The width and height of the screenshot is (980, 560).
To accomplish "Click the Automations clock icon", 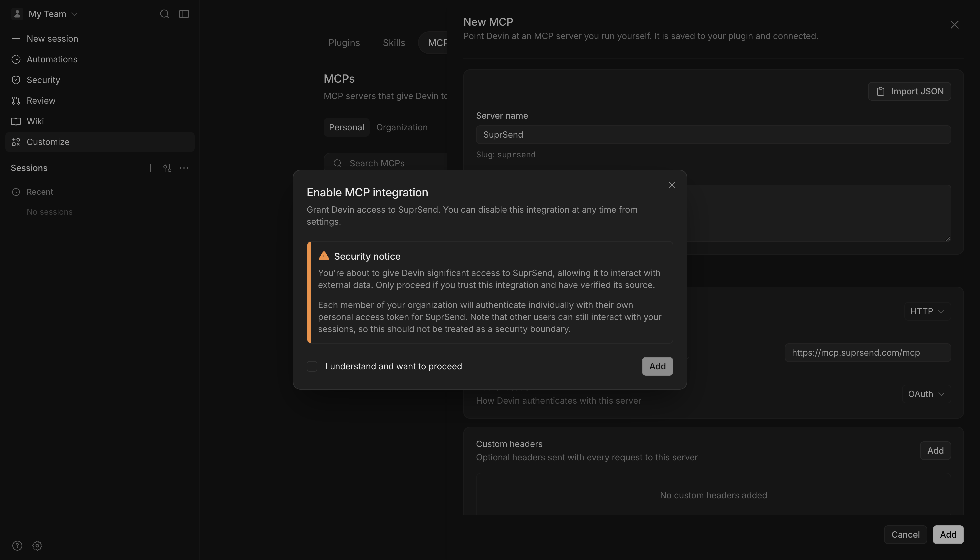I will point(16,59).
